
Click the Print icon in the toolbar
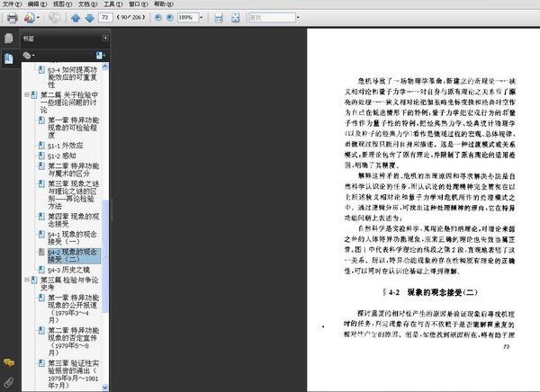tap(13, 18)
